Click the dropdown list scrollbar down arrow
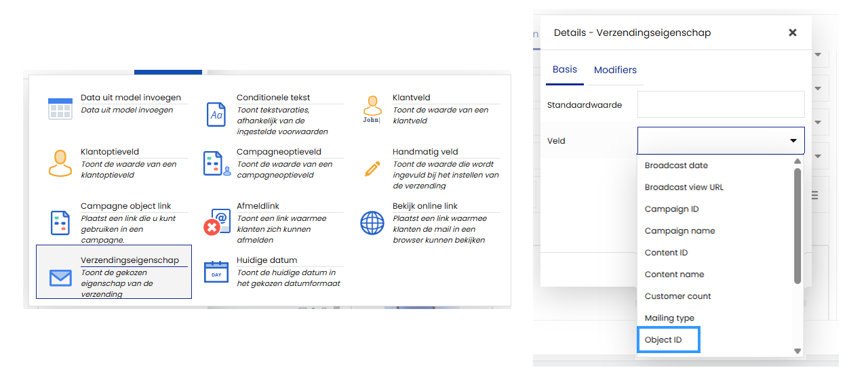This screenshot has height=387, width=868. click(797, 351)
